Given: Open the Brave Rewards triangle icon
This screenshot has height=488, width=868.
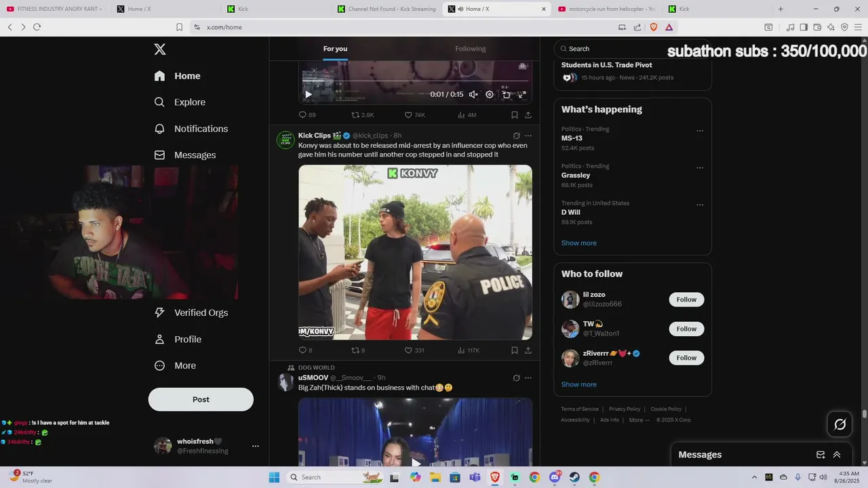Looking at the screenshot, I should (669, 27).
